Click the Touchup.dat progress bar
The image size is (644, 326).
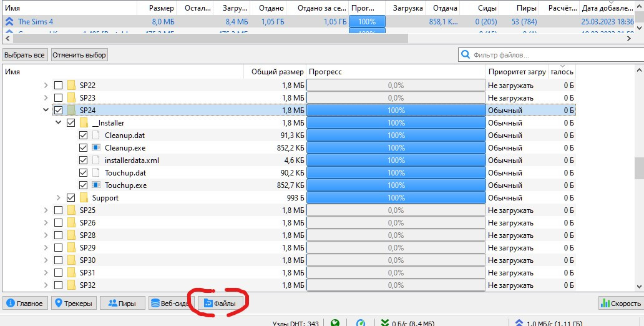(396, 173)
